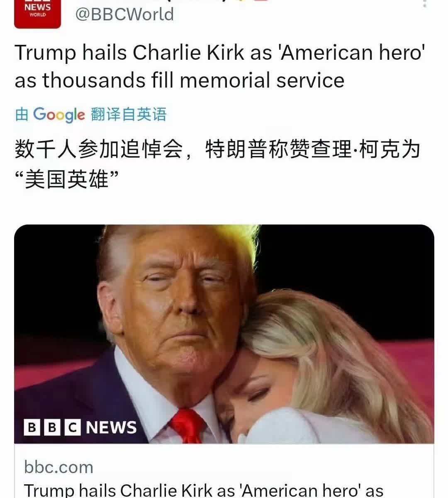Viewport: 448px width, 498px height.
Task: Click the '由' translation attribution prefix
Action: [22, 114]
